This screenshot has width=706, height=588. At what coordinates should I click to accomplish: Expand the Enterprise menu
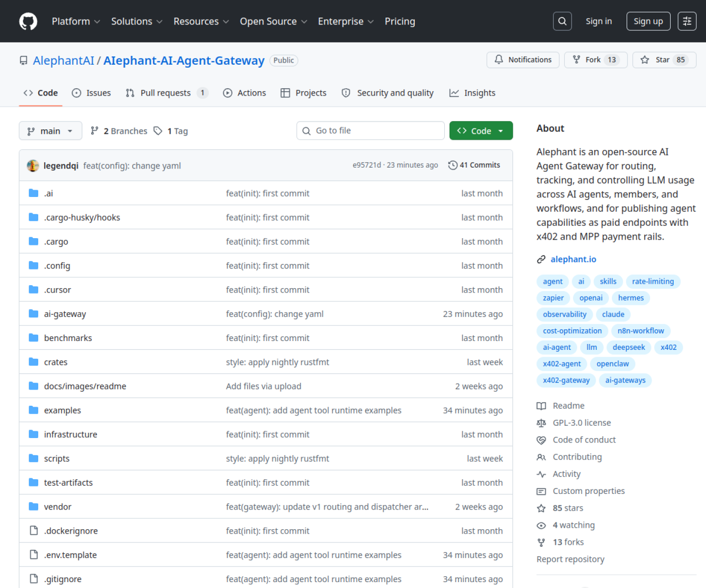(346, 22)
